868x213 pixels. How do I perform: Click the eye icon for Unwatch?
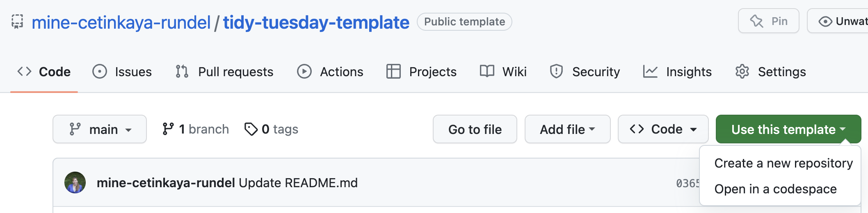(x=825, y=21)
